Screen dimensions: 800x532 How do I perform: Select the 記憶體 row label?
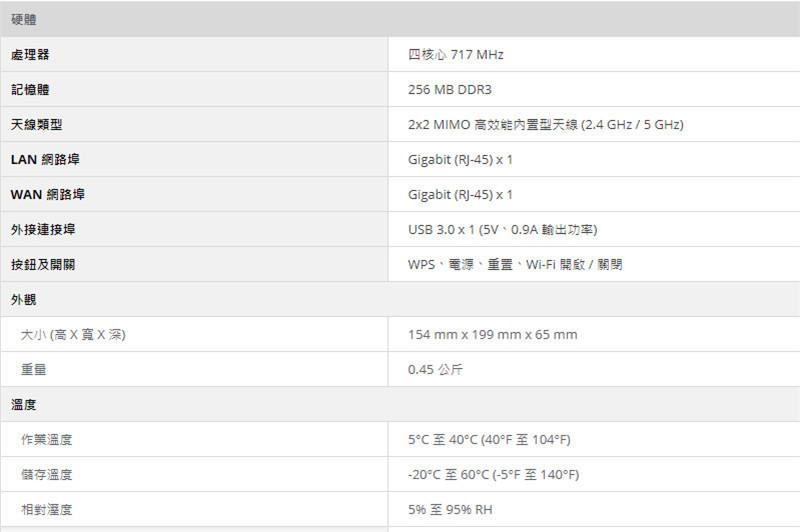click(x=30, y=90)
